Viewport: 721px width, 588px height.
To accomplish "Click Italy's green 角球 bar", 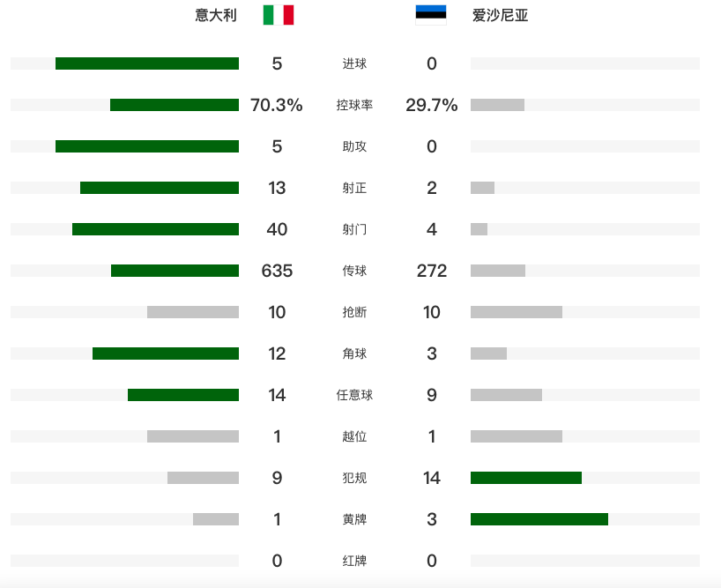I will point(166,354).
